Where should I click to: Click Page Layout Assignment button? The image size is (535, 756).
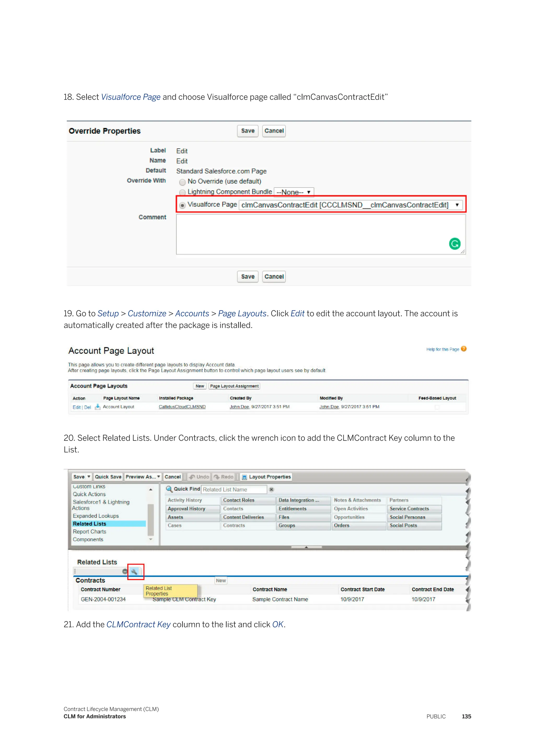point(234,386)
